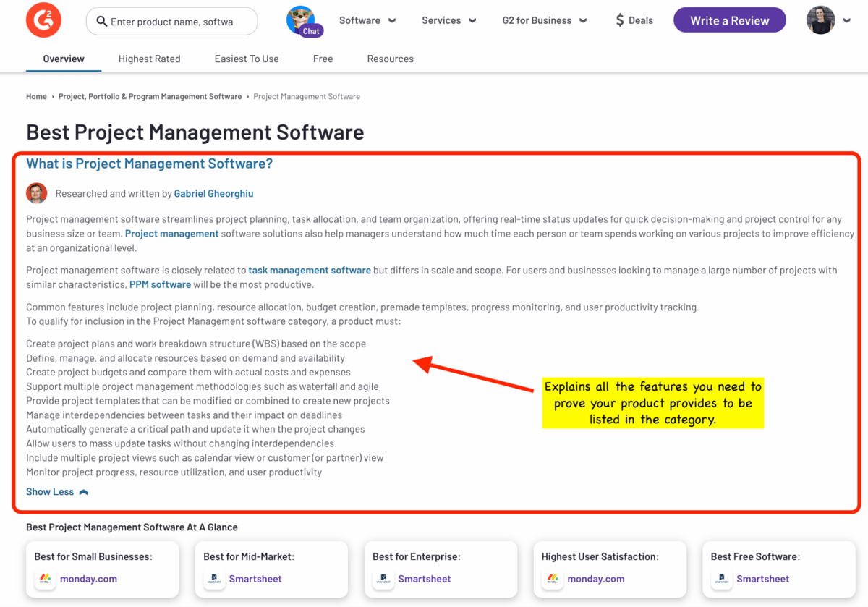The width and height of the screenshot is (868, 607).
Task: Click Smartsheet logo under Best for Mid-Market
Action: [x=214, y=579]
